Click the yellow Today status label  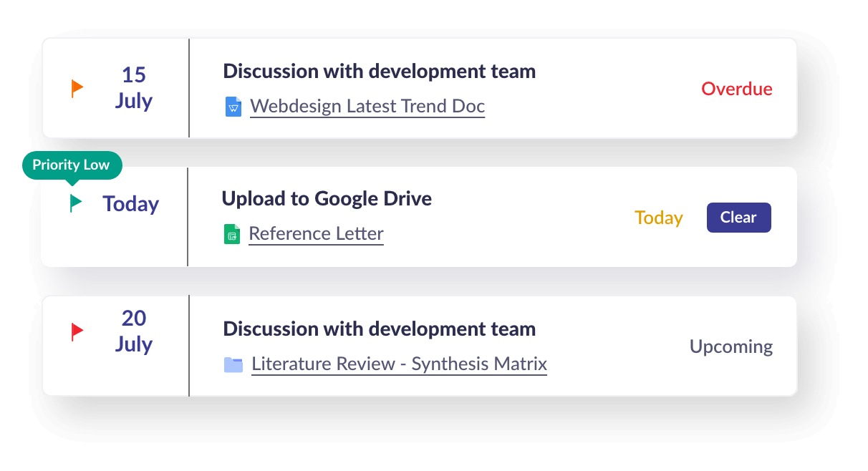tap(658, 218)
